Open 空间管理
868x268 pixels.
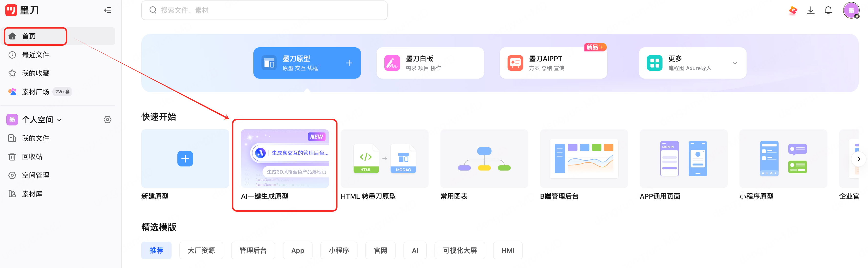tap(35, 175)
